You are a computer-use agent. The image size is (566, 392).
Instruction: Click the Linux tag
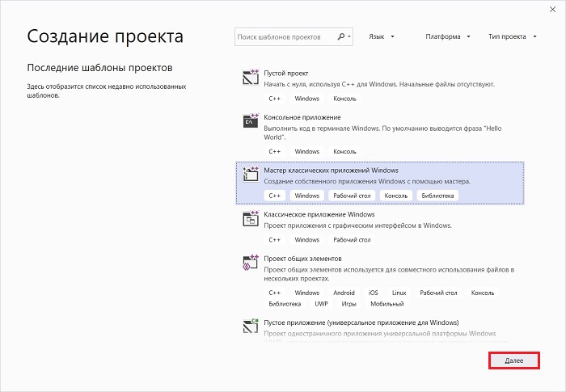399,293
